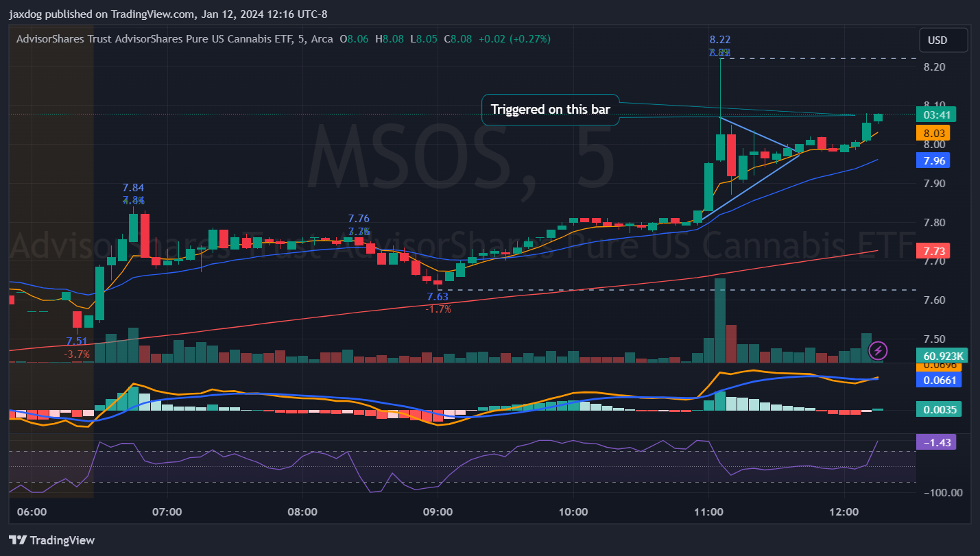980x556 pixels.
Task: Click the 09:00 time axis label
Action: [x=438, y=512]
